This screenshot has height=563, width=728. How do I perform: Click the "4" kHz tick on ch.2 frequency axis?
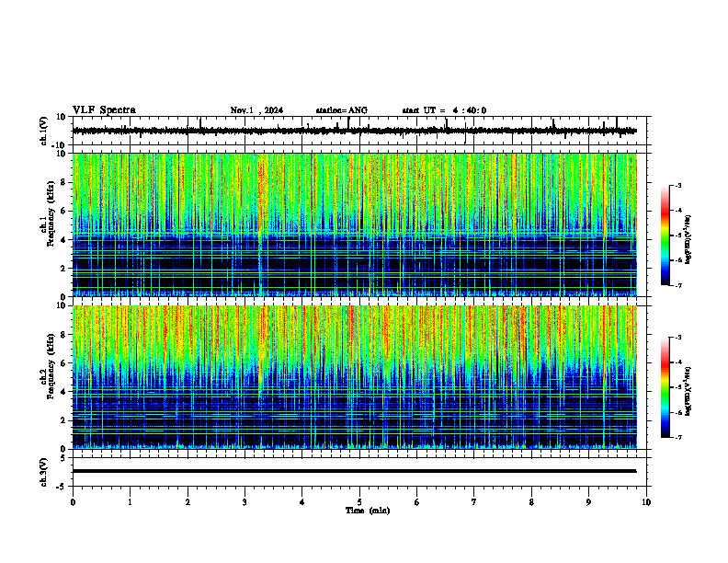[x=63, y=392]
